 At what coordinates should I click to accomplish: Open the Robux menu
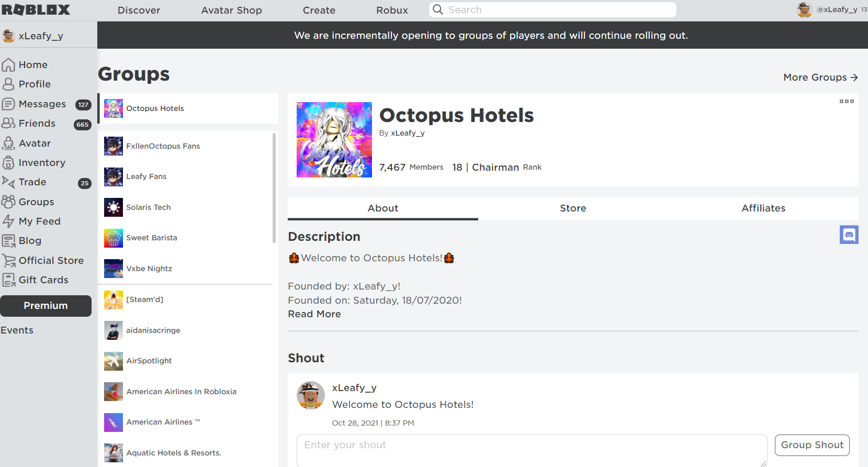point(392,10)
